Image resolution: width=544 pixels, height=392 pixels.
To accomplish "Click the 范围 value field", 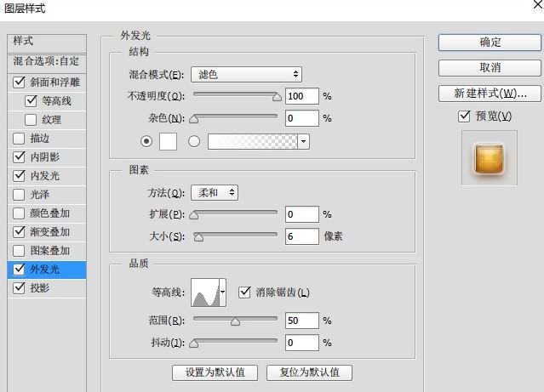I will [302, 321].
